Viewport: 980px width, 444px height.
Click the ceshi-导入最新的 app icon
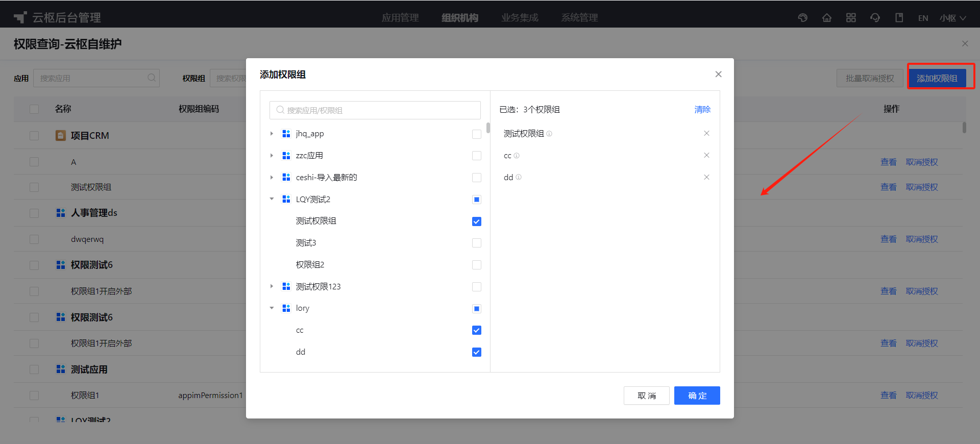click(286, 177)
